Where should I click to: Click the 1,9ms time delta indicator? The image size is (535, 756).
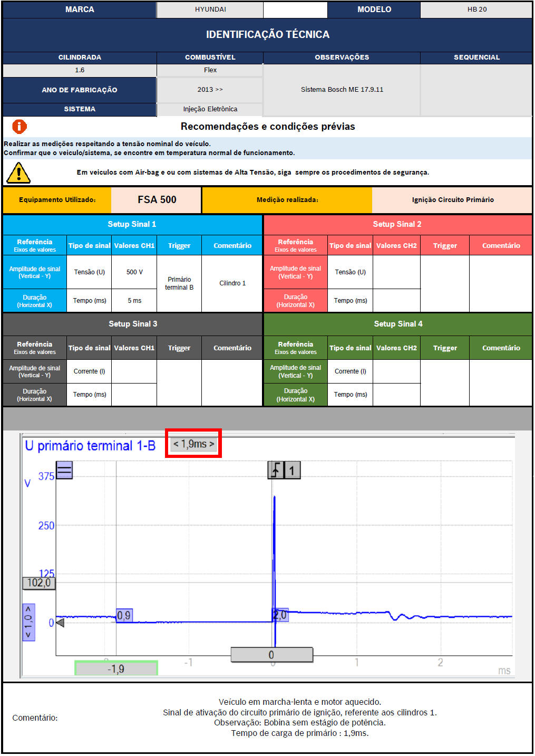point(193,444)
